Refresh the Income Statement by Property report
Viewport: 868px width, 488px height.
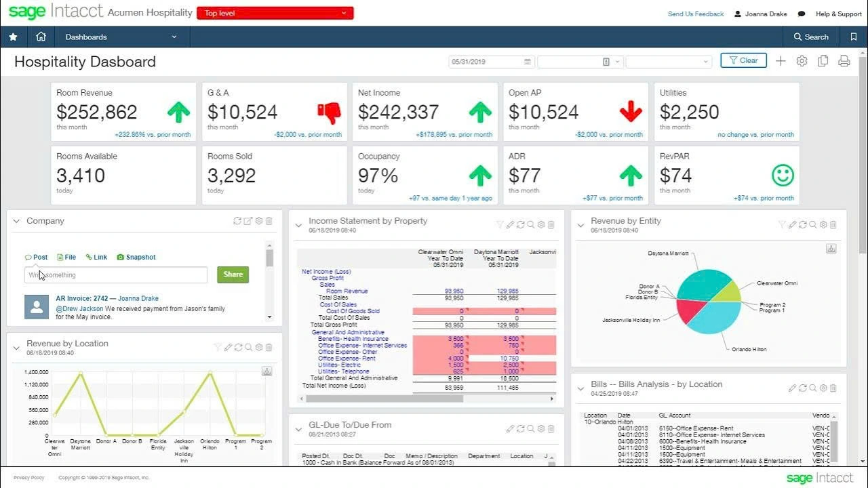[520, 224]
